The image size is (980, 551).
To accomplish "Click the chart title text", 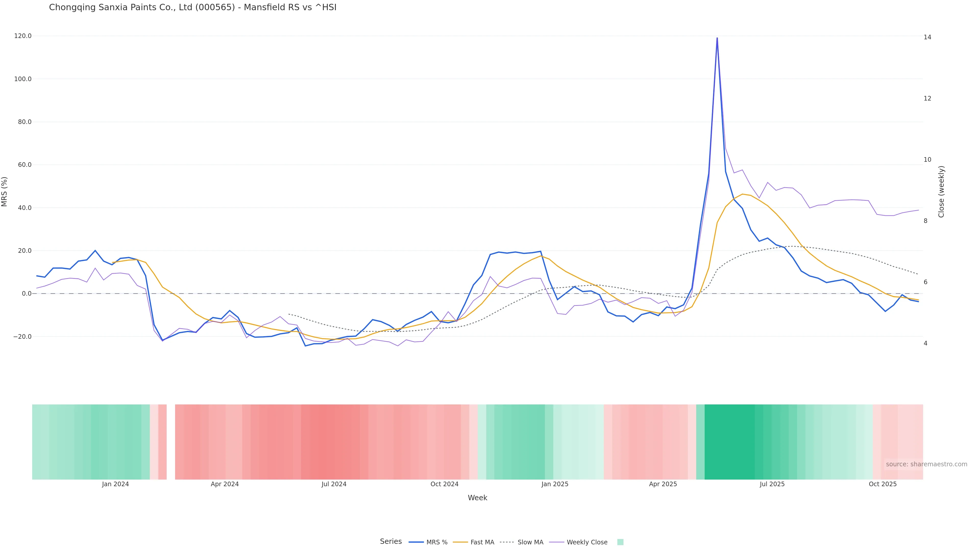I will click(x=192, y=8).
